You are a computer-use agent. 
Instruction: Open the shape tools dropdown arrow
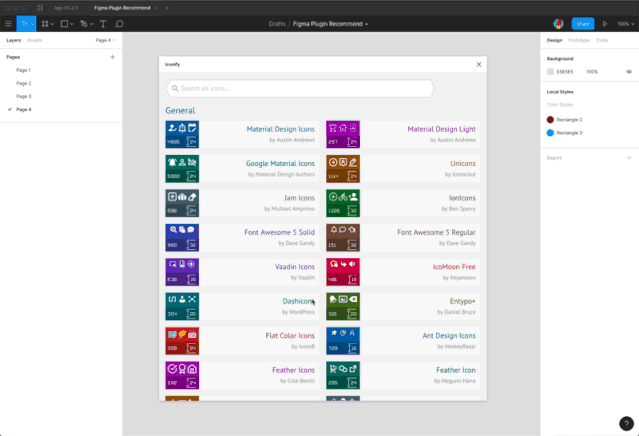click(72, 24)
